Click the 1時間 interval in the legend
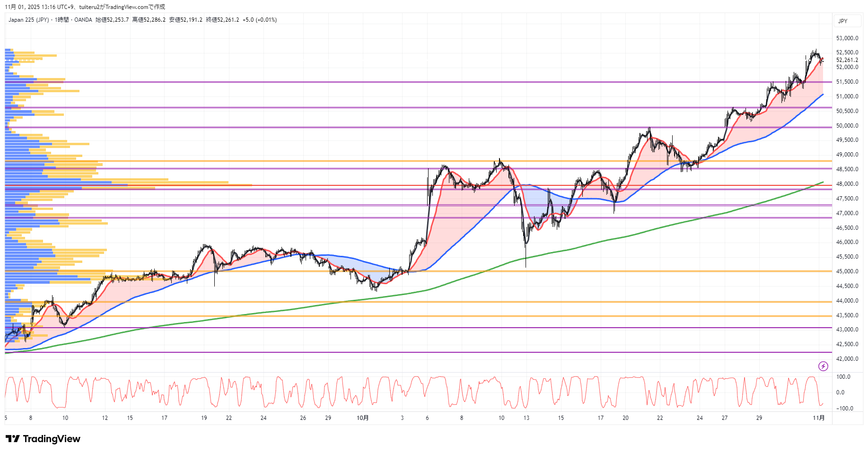 61,20
